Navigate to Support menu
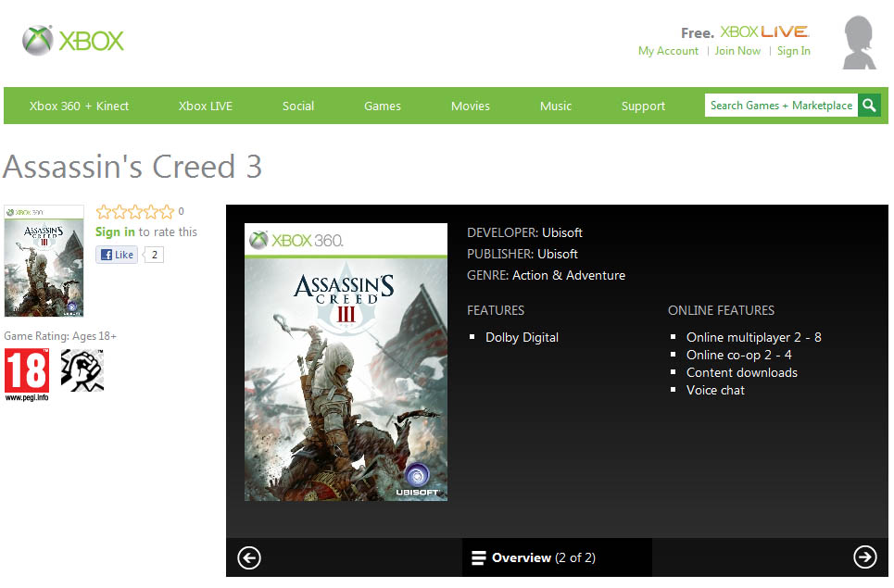Image resolution: width=894 pixels, height=588 pixels. point(643,106)
